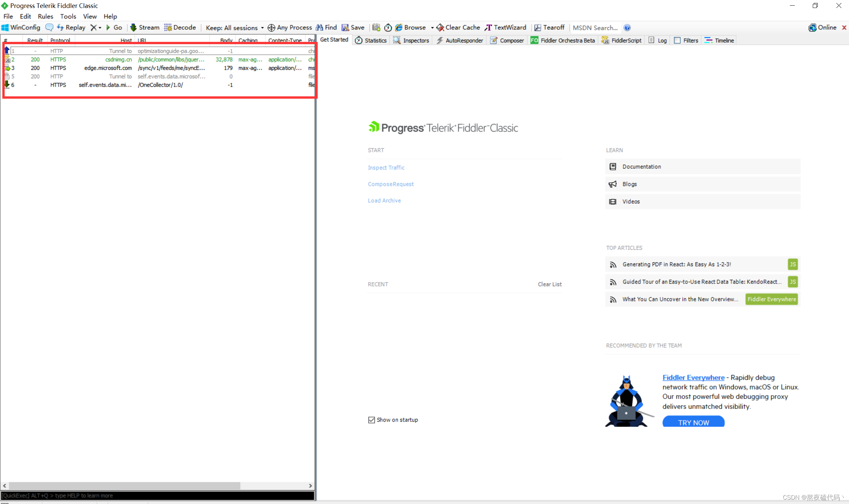Click the Any Process target icon
The image size is (849, 504).
point(290,28)
